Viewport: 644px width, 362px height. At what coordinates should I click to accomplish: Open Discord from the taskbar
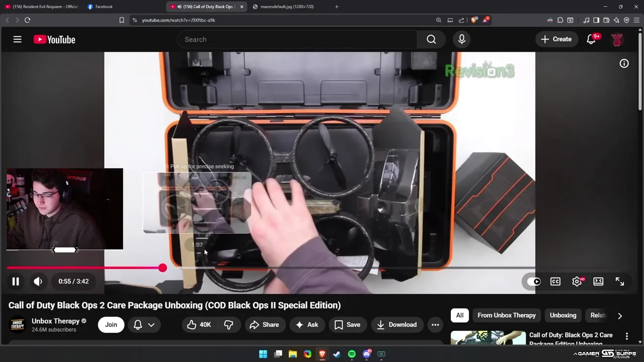[366, 354]
